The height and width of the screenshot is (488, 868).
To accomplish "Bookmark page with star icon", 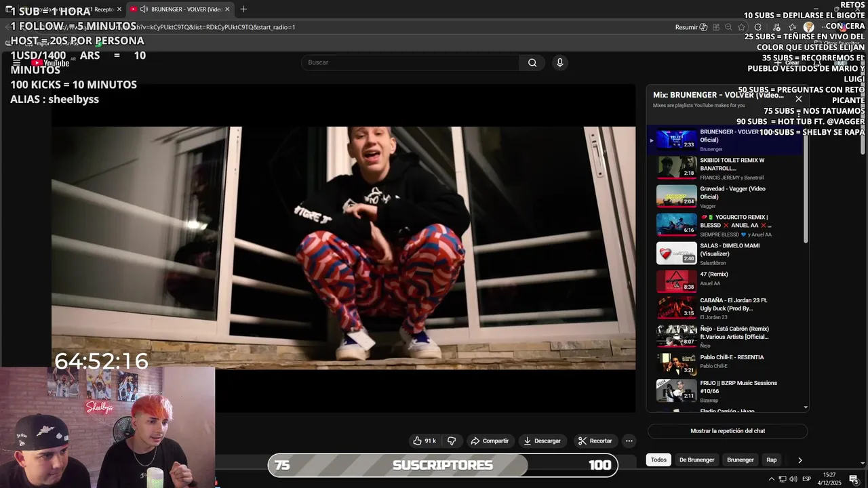I will (x=741, y=27).
